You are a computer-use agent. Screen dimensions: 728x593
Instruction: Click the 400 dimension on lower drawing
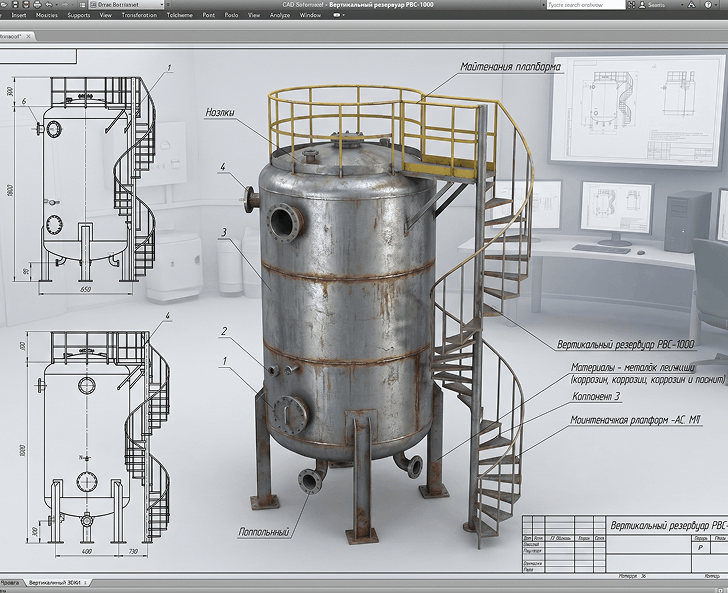(86, 551)
